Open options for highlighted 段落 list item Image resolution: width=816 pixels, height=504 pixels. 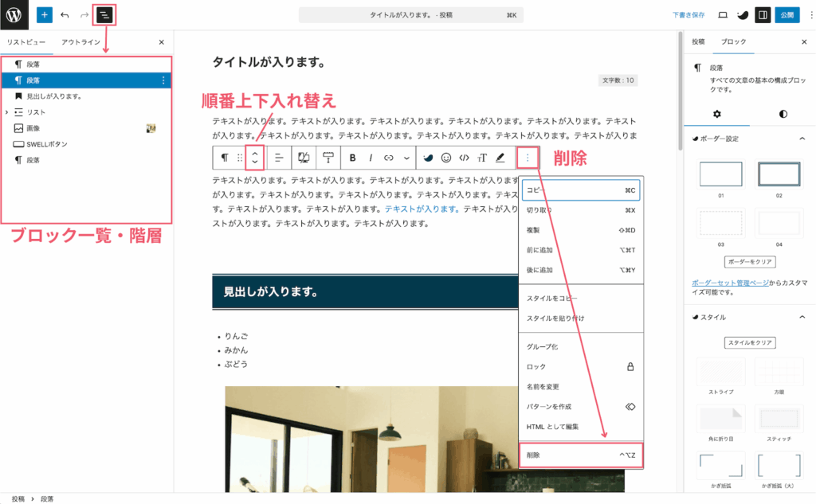click(x=163, y=80)
